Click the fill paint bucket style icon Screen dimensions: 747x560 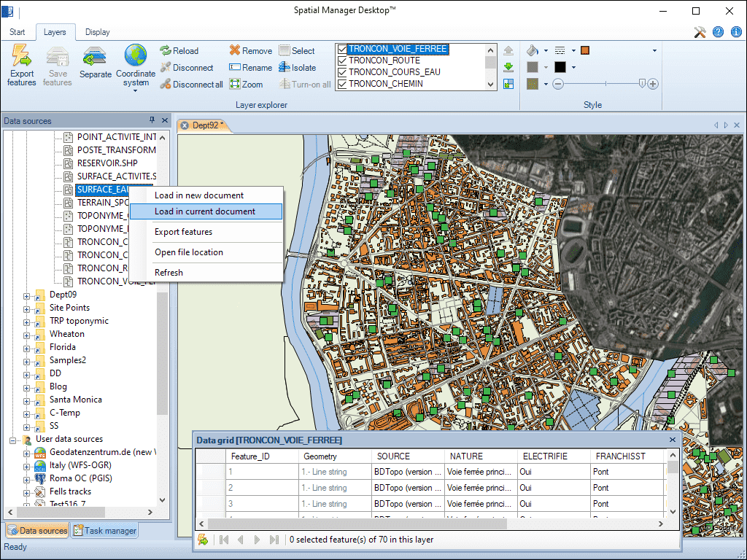(x=533, y=50)
